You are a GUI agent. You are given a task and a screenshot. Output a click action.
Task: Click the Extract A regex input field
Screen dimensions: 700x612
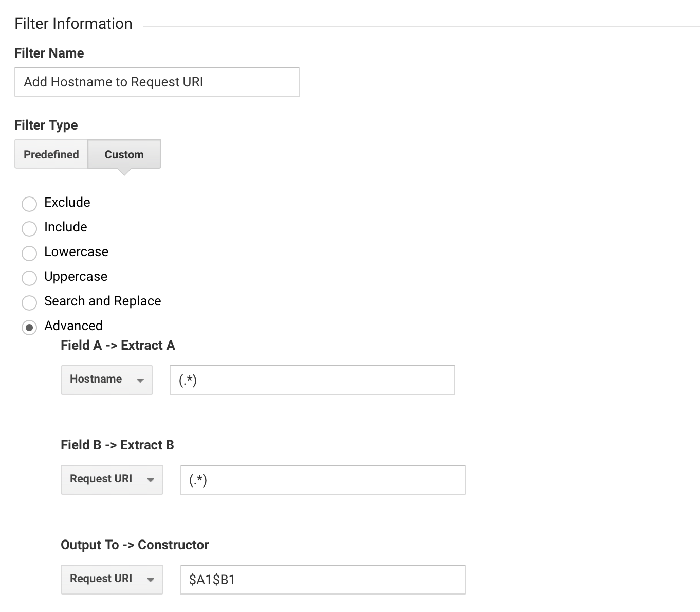pyautogui.click(x=311, y=380)
